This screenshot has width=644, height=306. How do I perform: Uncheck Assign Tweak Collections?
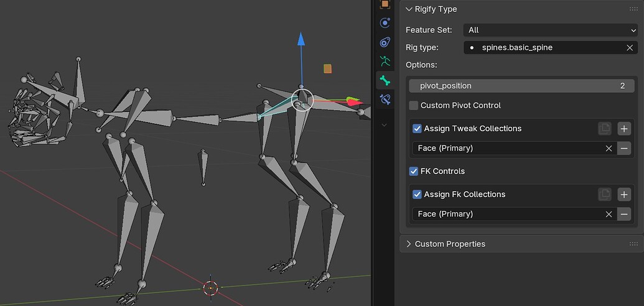[x=417, y=129]
